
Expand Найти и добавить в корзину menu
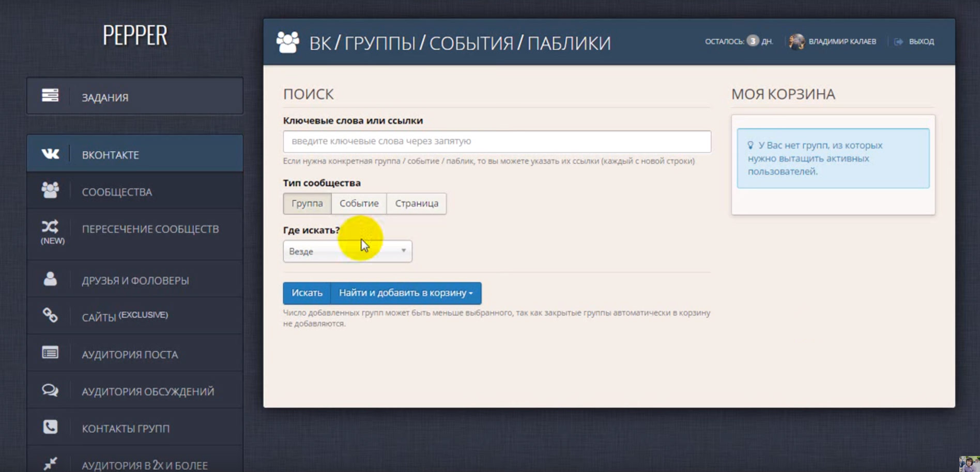point(406,293)
